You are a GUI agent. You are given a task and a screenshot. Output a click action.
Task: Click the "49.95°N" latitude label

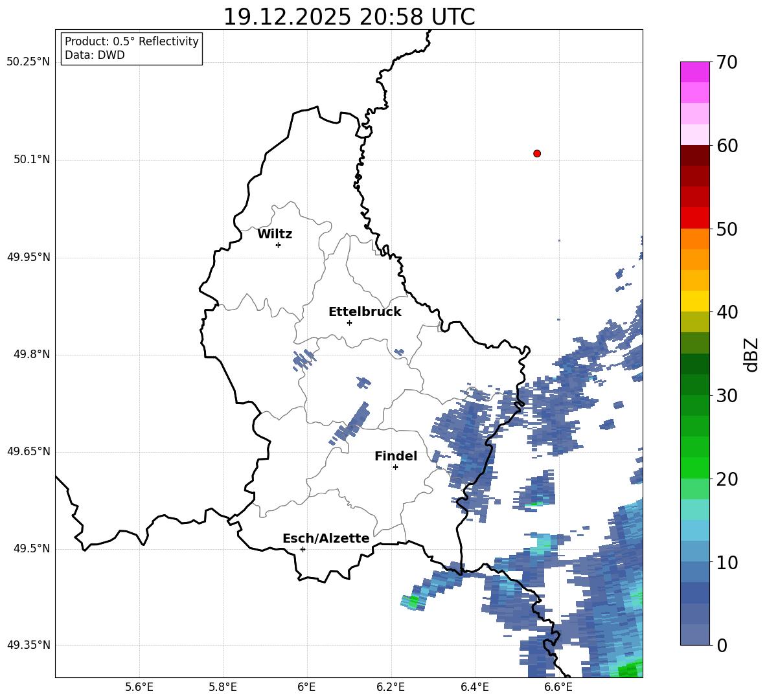click(29, 257)
